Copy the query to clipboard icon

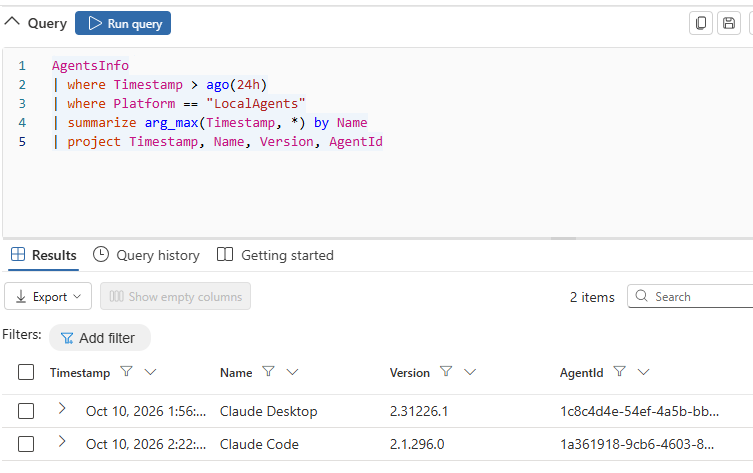tap(701, 23)
